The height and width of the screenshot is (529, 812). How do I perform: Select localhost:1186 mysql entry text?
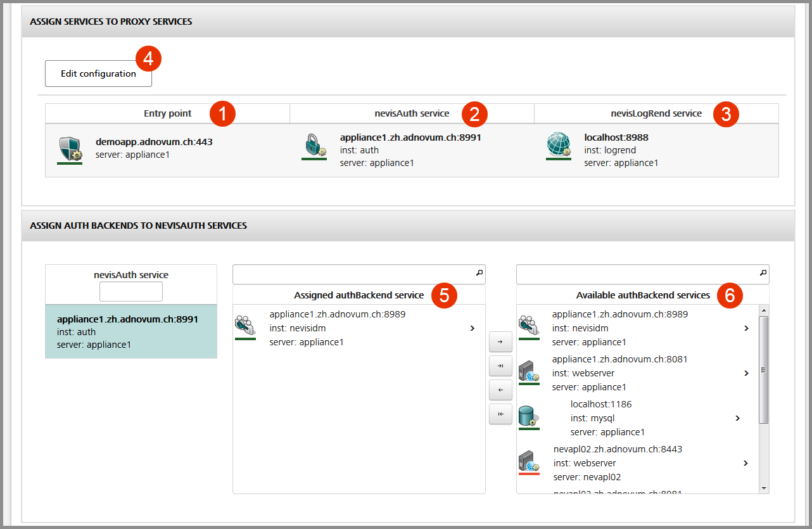click(601, 404)
